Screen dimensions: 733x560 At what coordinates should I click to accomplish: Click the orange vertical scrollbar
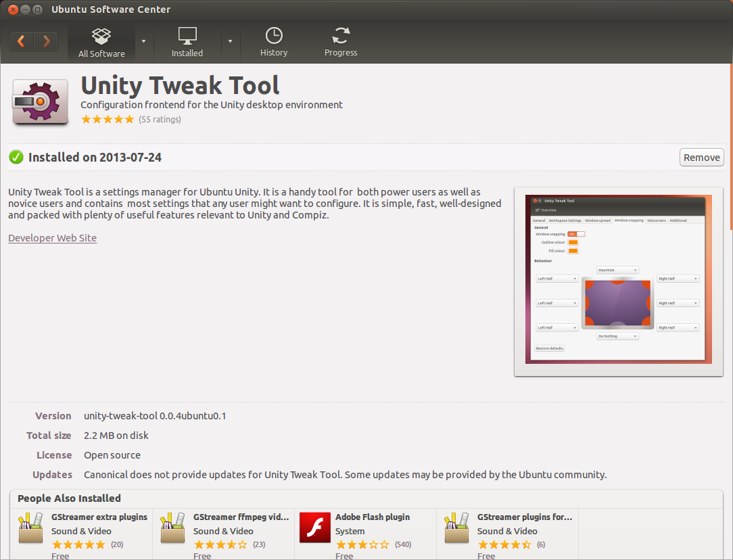[x=731, y=146]
